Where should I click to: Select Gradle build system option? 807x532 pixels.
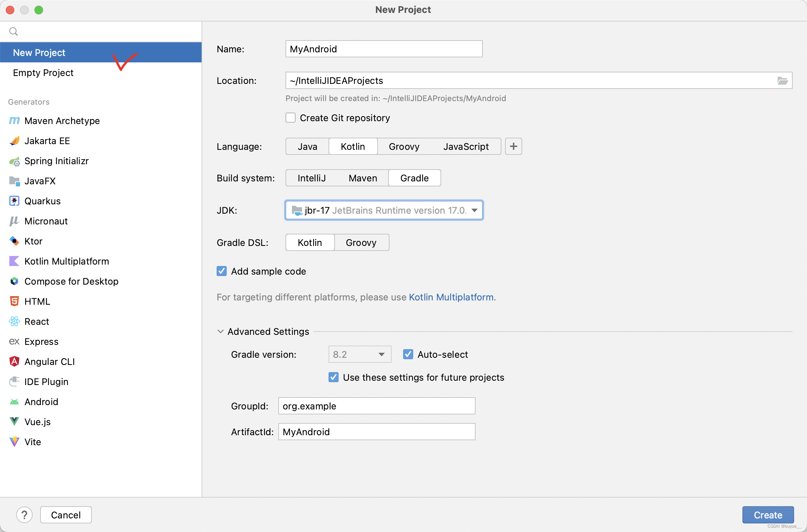(415, 178)
